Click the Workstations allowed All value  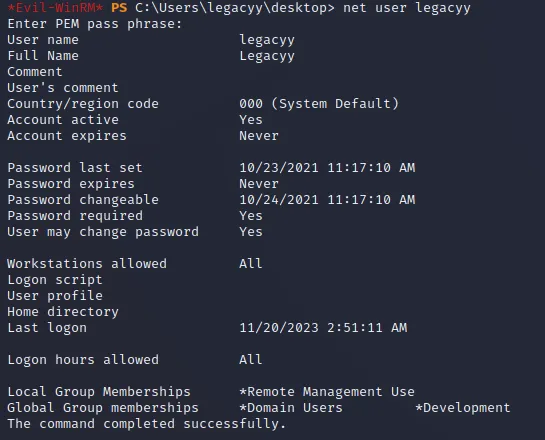[x=251, y=264]
